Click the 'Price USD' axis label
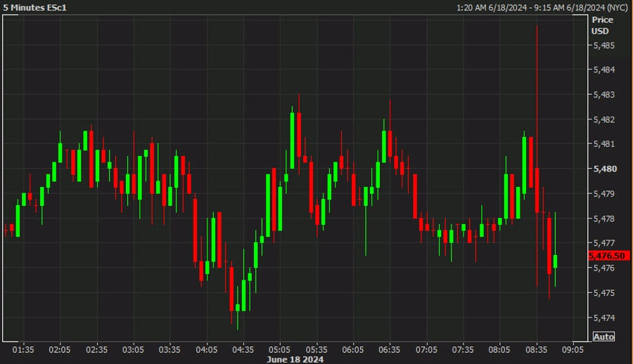This screenshot has height=364, width=633. click(602, 25)
